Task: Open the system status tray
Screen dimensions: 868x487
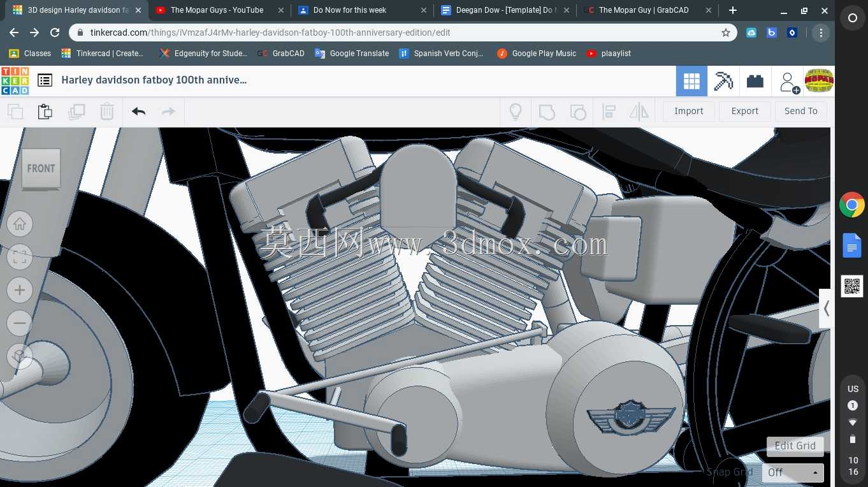Action: click(853, 430)
